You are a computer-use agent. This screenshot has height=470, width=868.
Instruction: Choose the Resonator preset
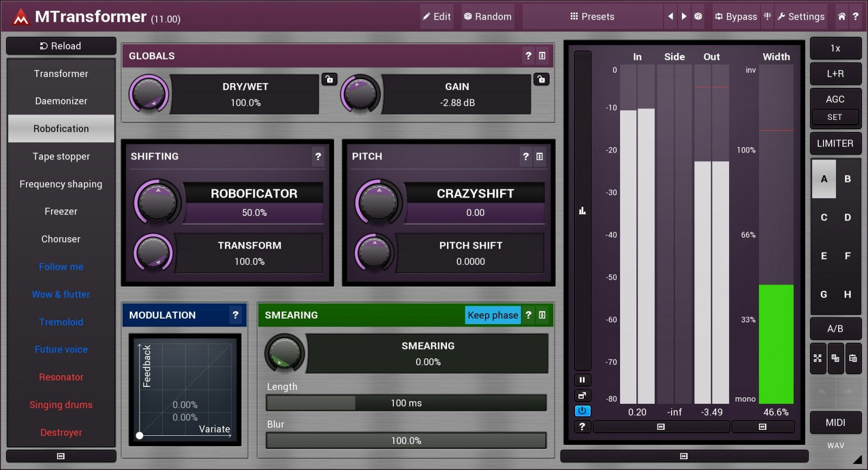(x=61, y=377)
